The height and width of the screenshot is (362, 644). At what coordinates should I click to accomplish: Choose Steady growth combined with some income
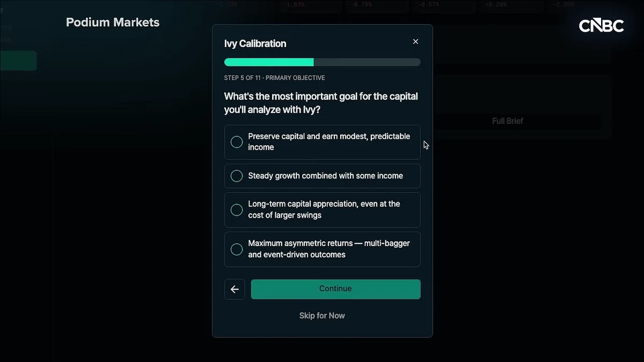(322, 176)
